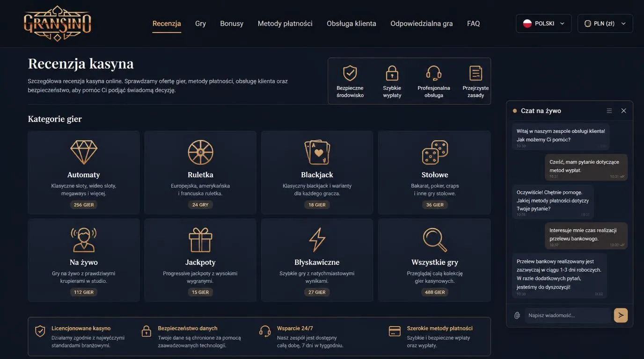Click the Napisz wiadomość input field

(568, 316)
